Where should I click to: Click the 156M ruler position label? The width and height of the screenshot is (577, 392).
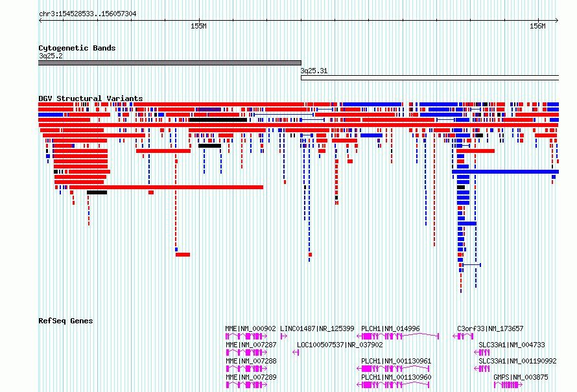[537, 26]
